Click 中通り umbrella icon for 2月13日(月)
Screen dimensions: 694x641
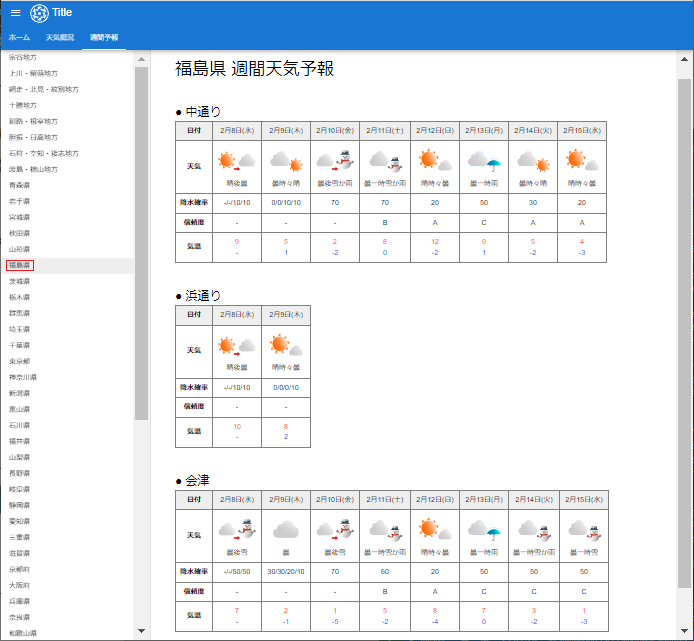click(x=494, y=165)
